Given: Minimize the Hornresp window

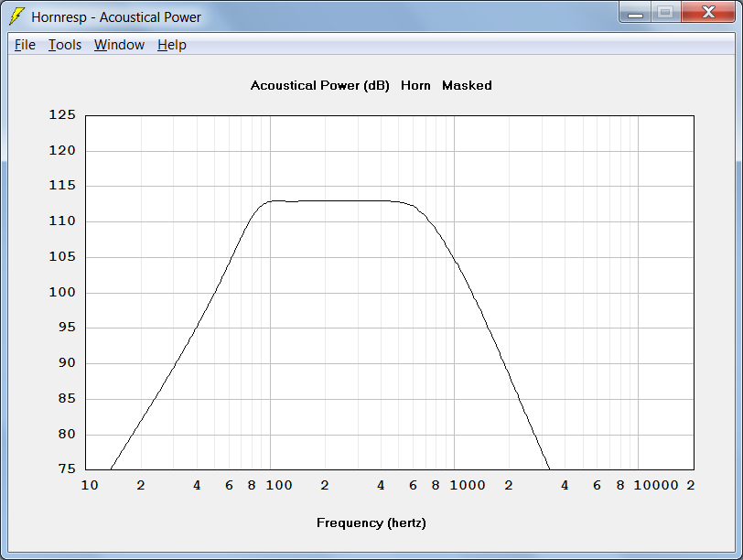Looking at the screenshot, I should pos(635,12).
